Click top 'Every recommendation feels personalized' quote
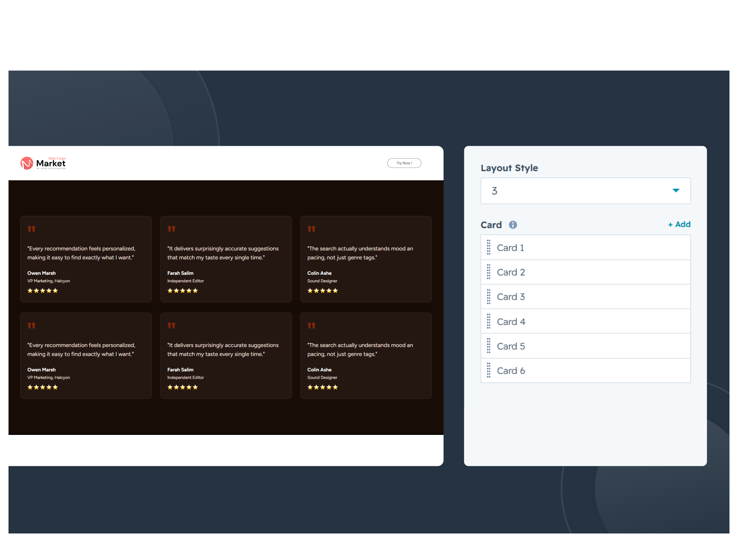The width and height of the screenshot is (747, 560). (81, 253)
